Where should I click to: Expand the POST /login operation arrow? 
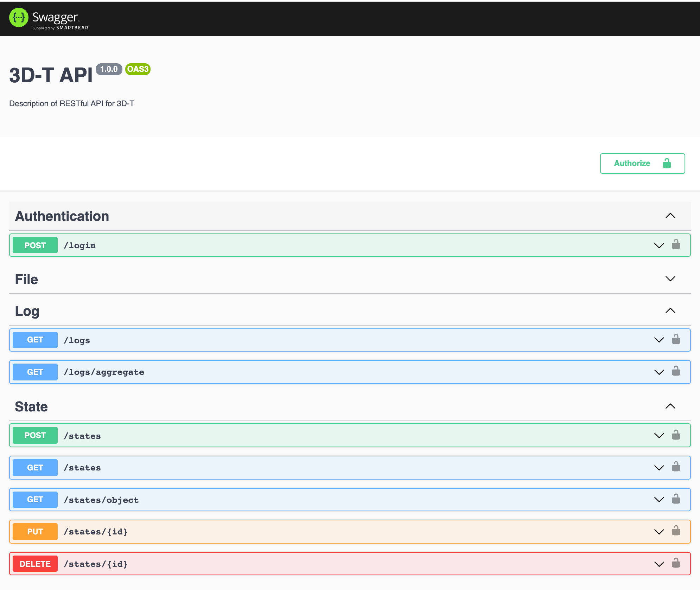(659, 245)
